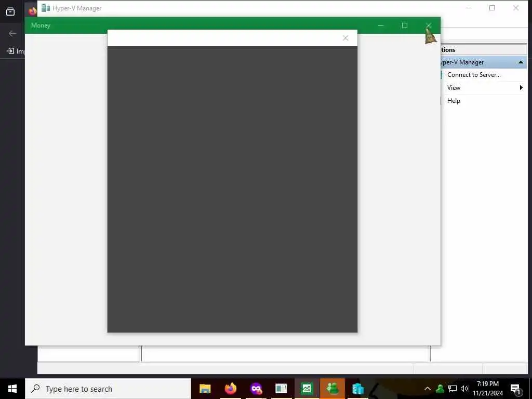Click the Hyper-V Manager title bar icon
The image size is (532, 399).
46,8
